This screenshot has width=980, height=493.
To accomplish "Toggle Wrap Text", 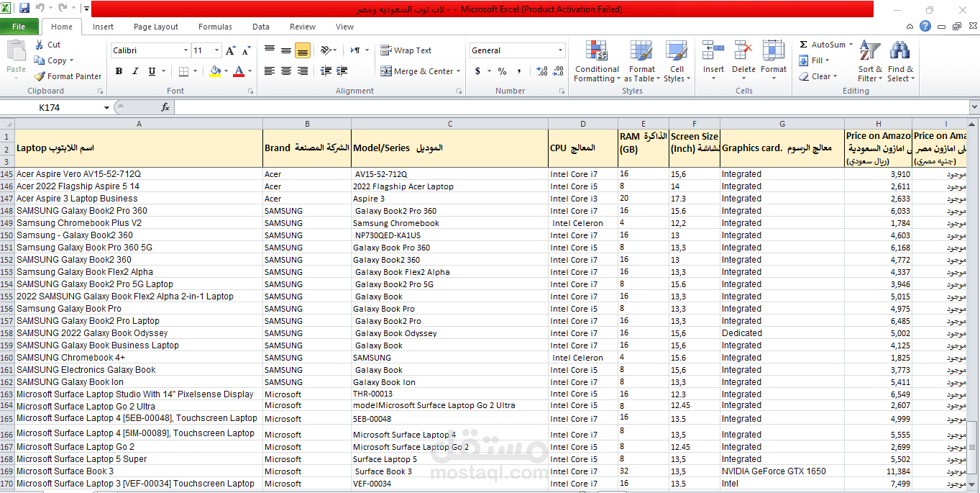I will click(x=406, y=50).
